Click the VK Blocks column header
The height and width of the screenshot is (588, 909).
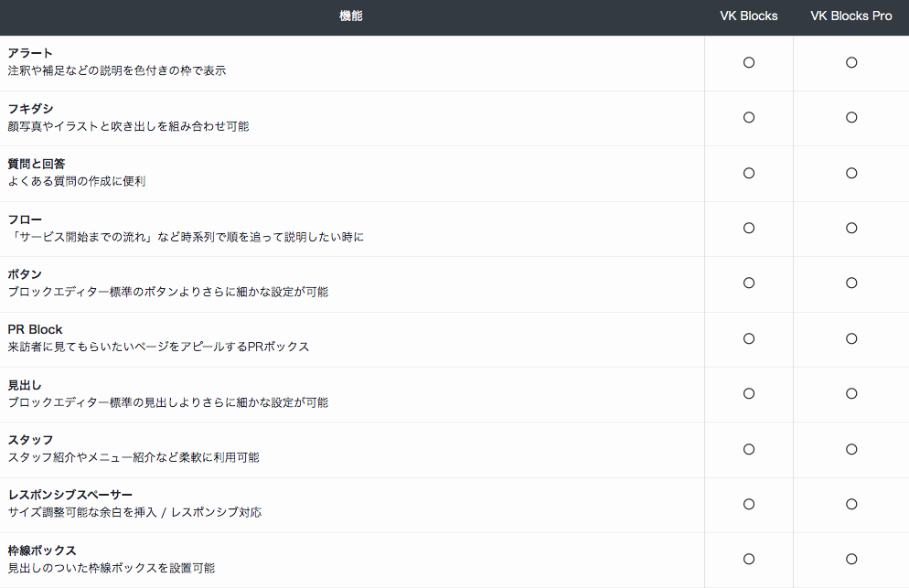pyautogui.click(x=748, y=16)
